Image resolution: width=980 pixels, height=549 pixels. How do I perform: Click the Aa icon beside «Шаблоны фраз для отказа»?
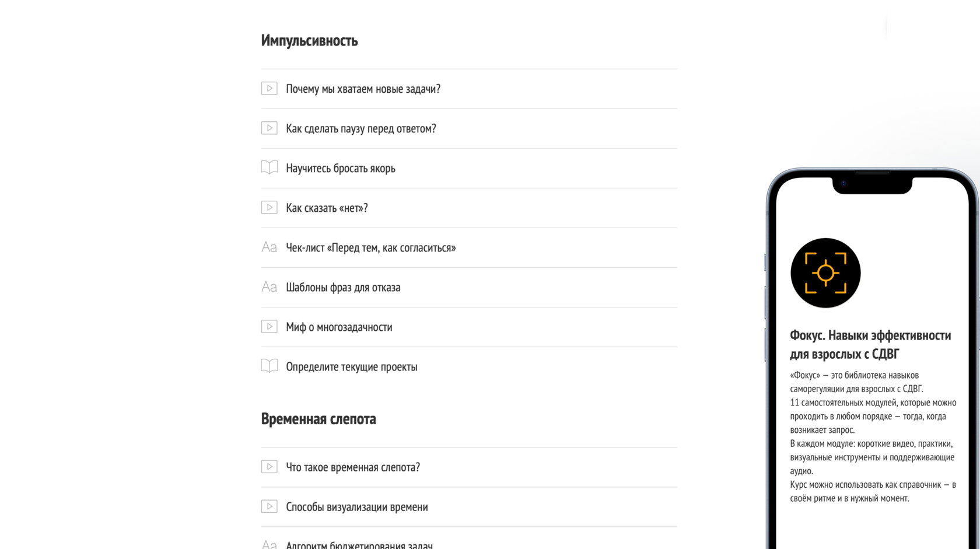(x=269, y=287)
